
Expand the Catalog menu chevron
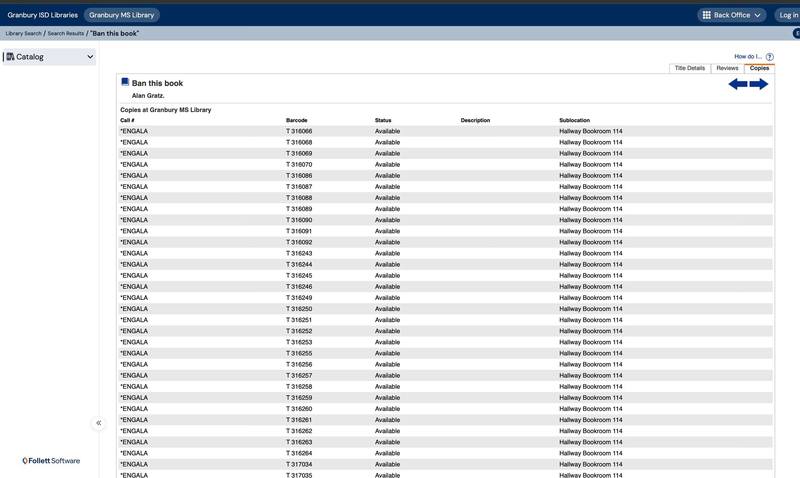click(90, 57)
